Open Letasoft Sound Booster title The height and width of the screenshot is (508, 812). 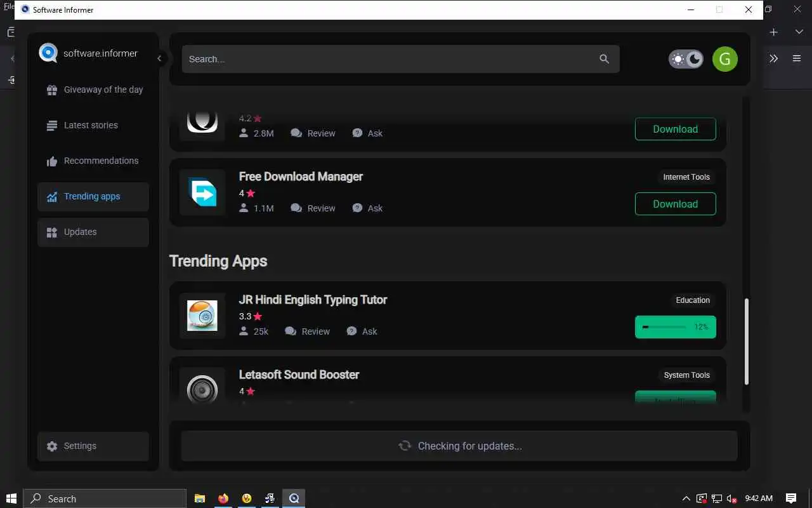[x=299, y=375]
